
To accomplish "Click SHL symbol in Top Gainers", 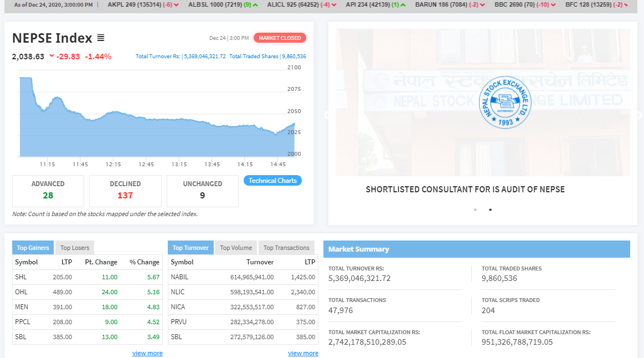I will (21, 277).
